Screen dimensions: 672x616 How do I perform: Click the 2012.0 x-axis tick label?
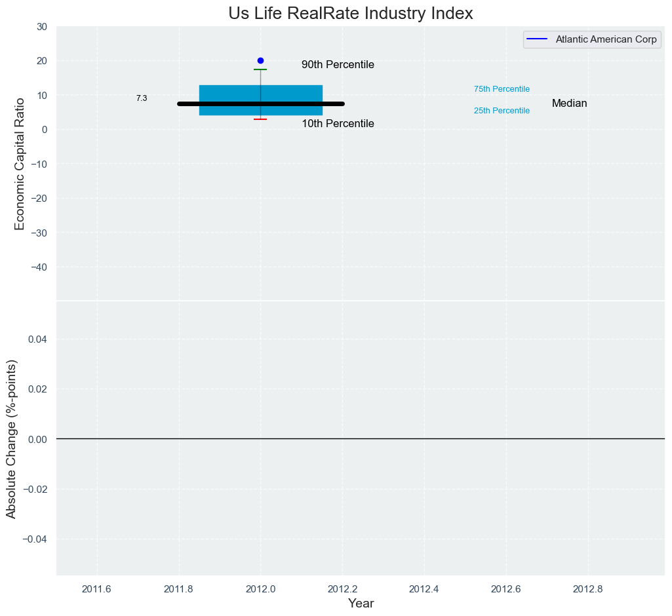click(260, 588)
